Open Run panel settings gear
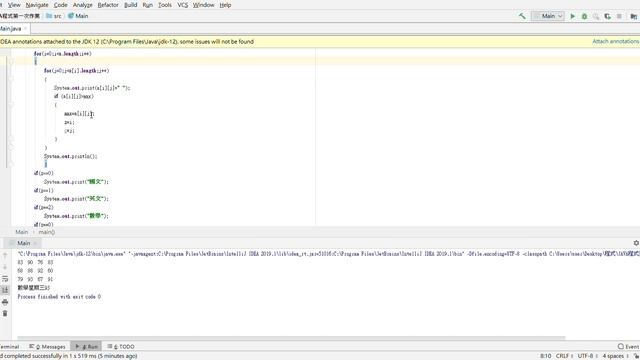This screenshot has height=360, width=640. pos(636,243)
